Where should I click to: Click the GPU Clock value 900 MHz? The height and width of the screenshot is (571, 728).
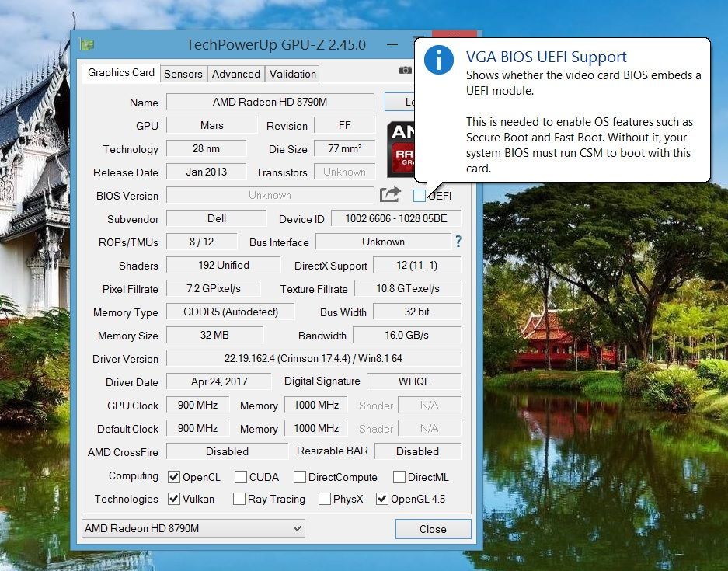198,405
